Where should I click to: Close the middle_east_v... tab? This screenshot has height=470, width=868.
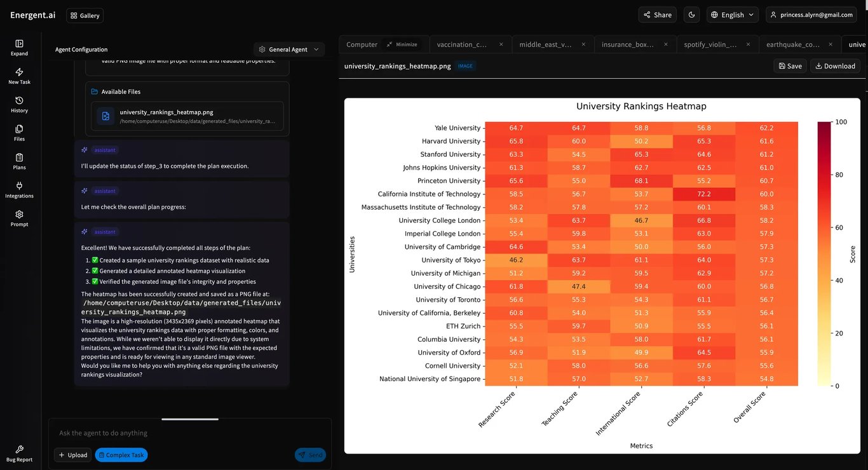tap(583, 44)
